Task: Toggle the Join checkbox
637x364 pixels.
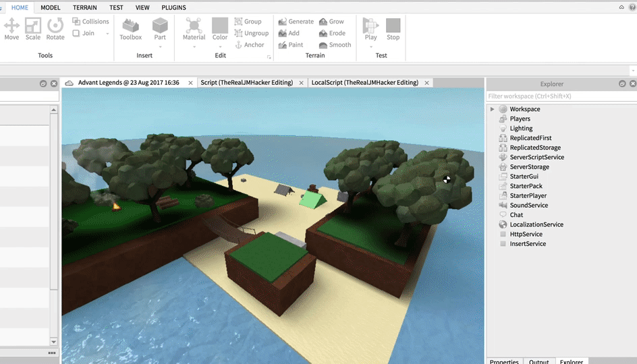Action: point(76,33)
